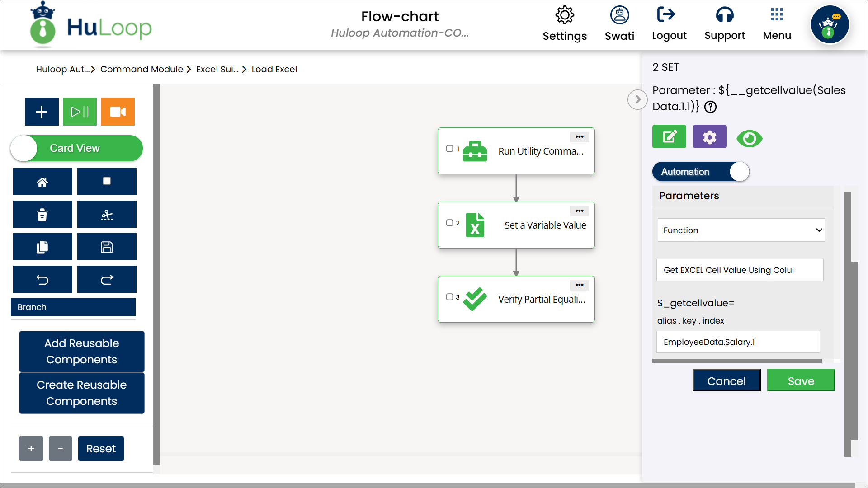The height and width of the screenshot is (488, 868).
Task: Toggle the Automation switch
Action: 701,172
